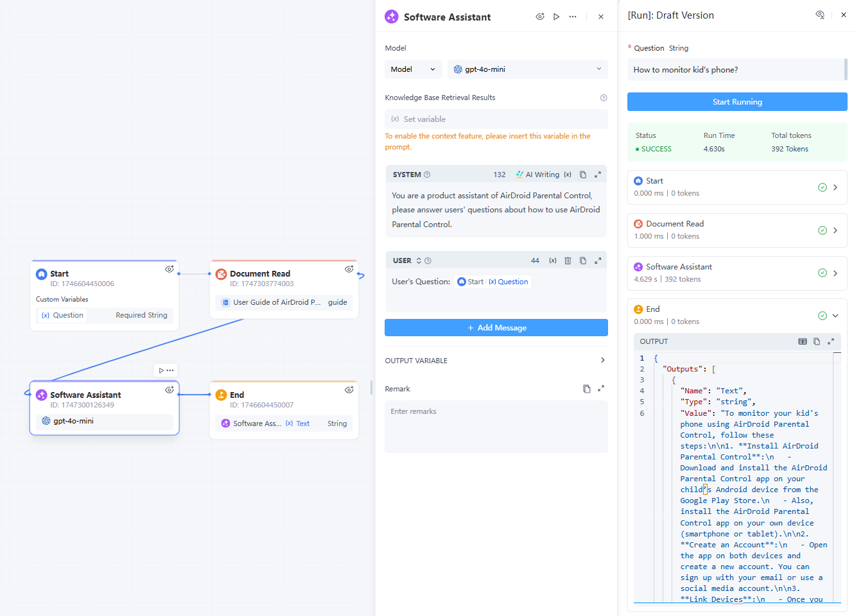Viewport: 854px width, 616px height.
Task: Click the Start Running button
Action: tap(737, 102)
